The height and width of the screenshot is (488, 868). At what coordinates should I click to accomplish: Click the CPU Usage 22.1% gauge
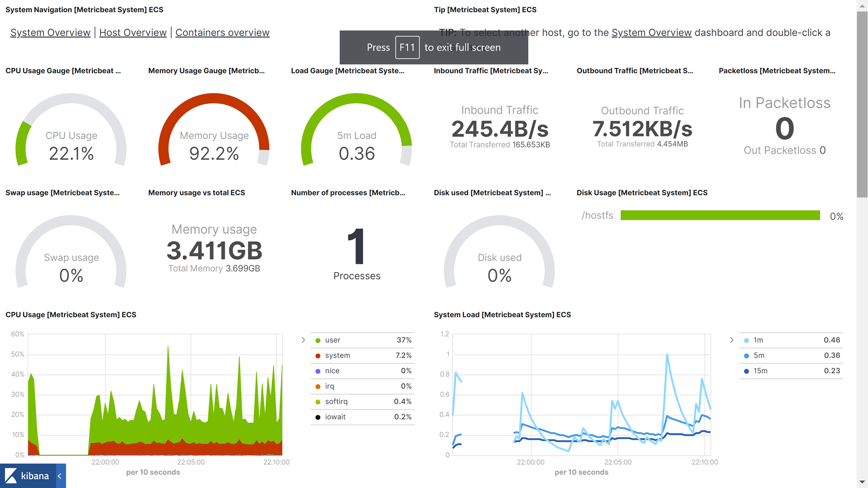(x=71, y=130)
